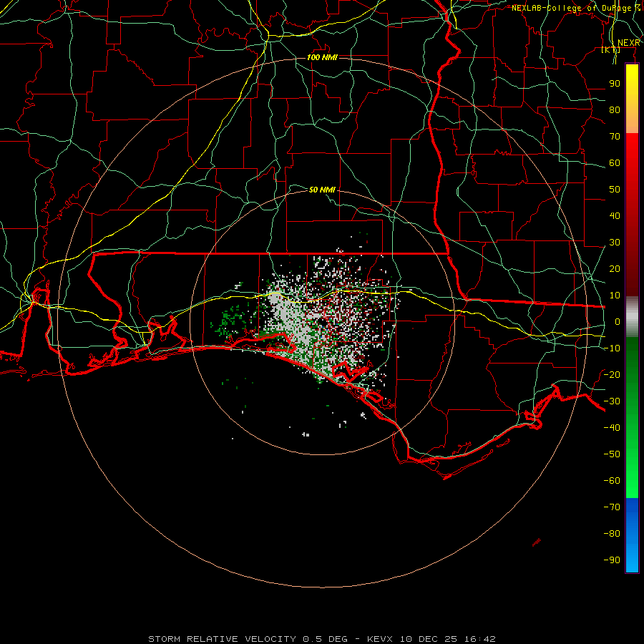Click the 50 value on velocity scale
Screen dimensions: 644x644
pyautogui.click(x=615, y=190)
